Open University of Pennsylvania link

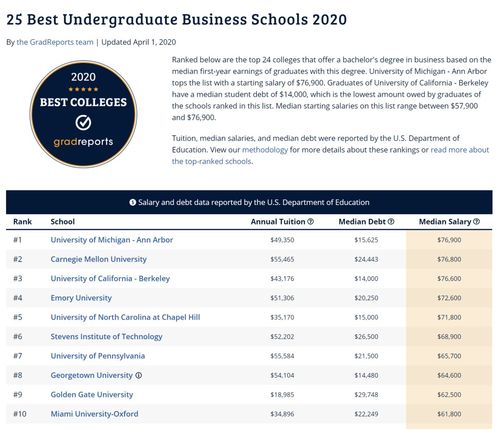click(98, 356)
